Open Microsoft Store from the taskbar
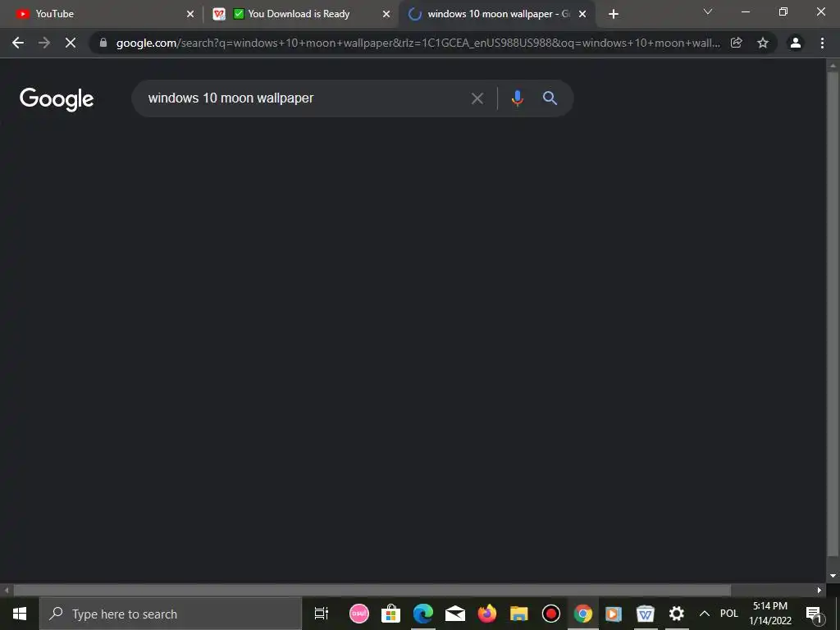This screenshot has width=840, height=630. (391, 614)
